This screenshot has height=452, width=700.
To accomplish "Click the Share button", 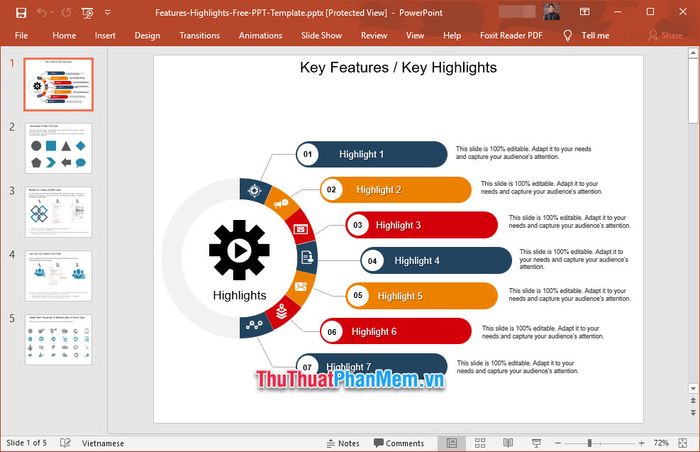I will (664, 35).
